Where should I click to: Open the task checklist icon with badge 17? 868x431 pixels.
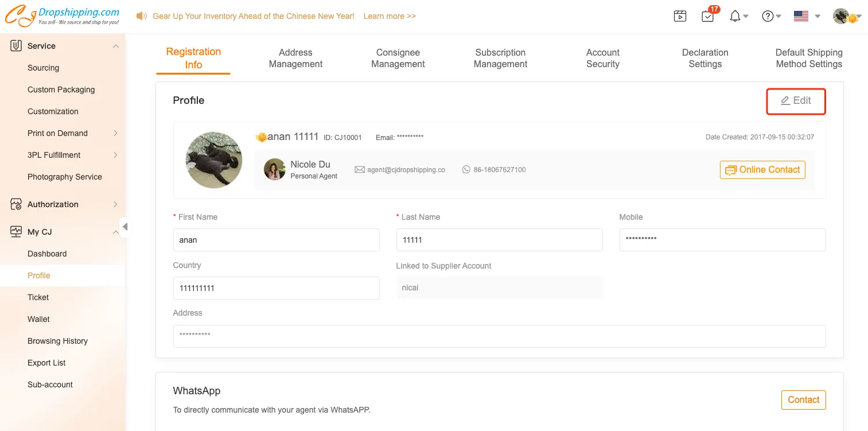[x=708, y=16]
